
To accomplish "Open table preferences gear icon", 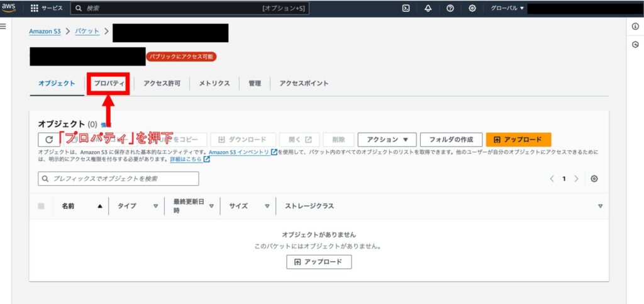I will [x=594, y=179].
